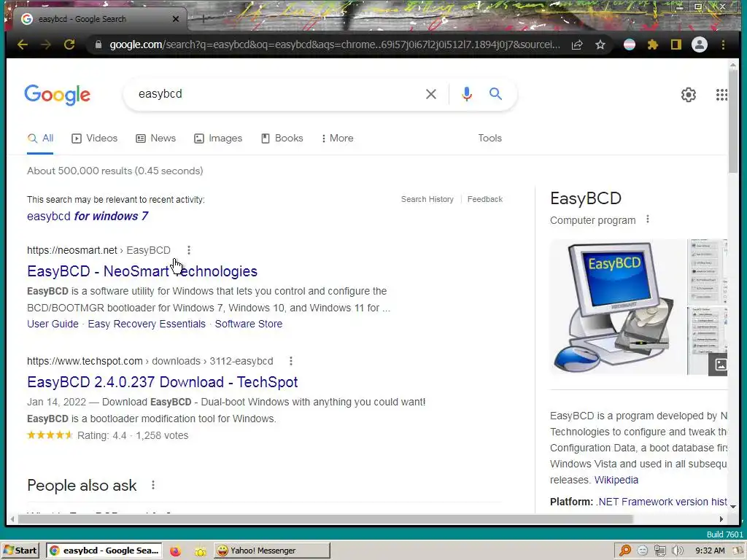The height and width of the screenshot is (560, 747).
Task: Click the browser forward arrow
Action: click(46, 44)
